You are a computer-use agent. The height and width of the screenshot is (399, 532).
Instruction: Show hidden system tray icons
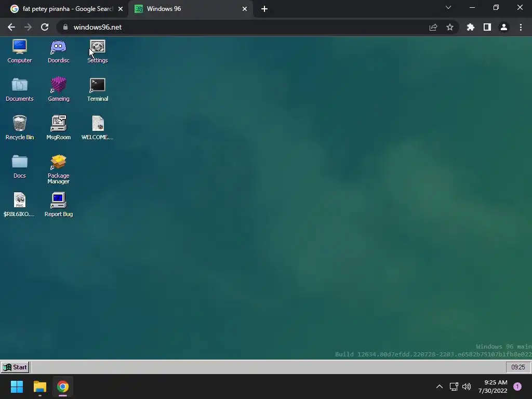click(x=440, y=387)
